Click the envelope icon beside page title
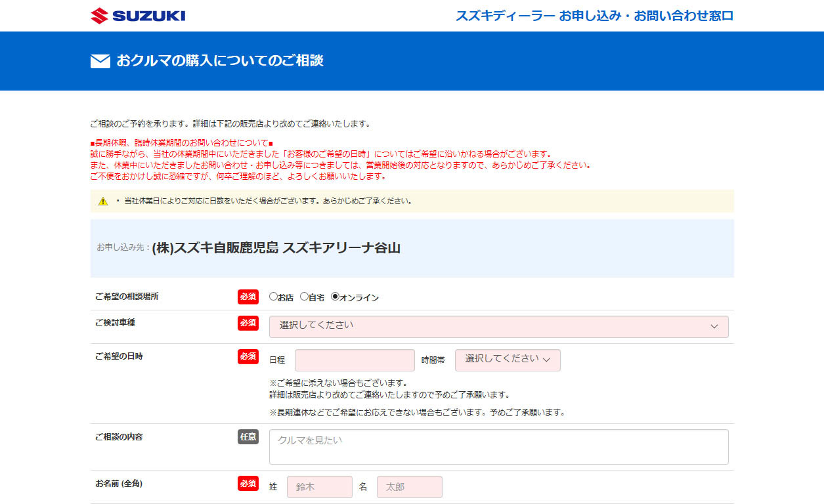This screenshot has height=504, width=824. pos(100,62)
